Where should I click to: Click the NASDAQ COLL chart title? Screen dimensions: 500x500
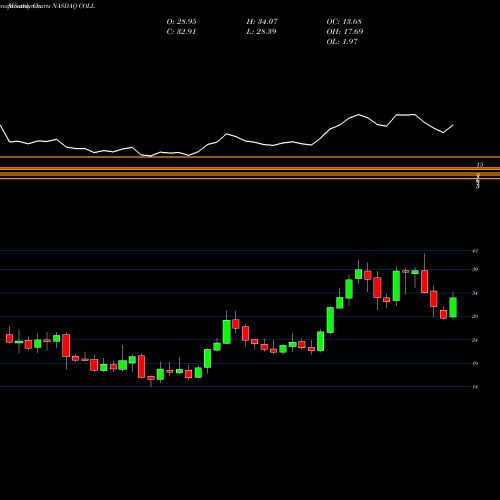pos(74,6)
